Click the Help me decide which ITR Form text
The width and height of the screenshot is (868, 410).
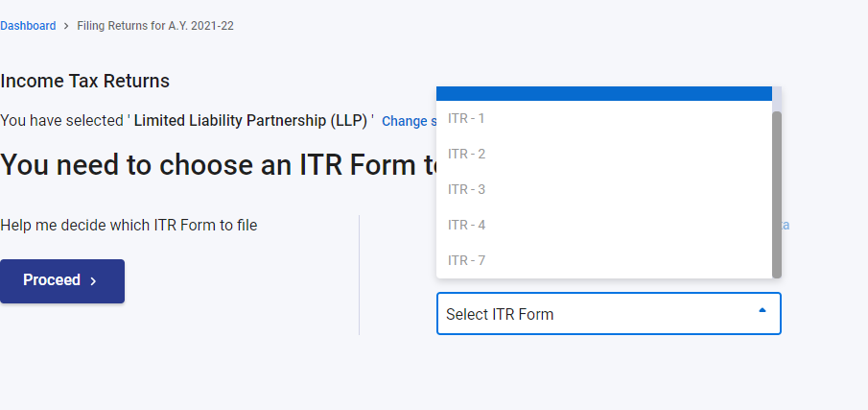pyautogui.click(x=129, y=226)
